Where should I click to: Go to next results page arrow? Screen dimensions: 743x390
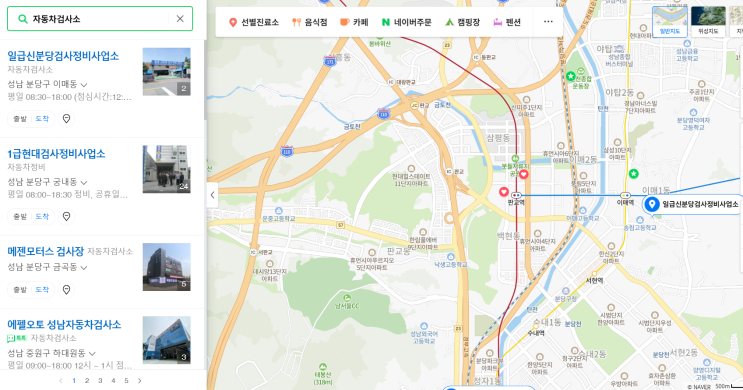(x=139, y=381)
